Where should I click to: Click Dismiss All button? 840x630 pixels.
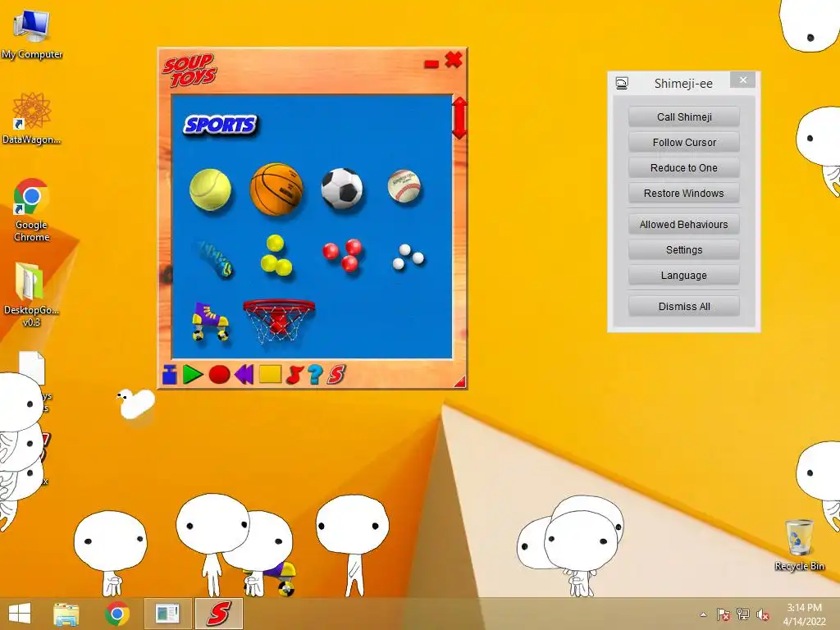point(684,307)
